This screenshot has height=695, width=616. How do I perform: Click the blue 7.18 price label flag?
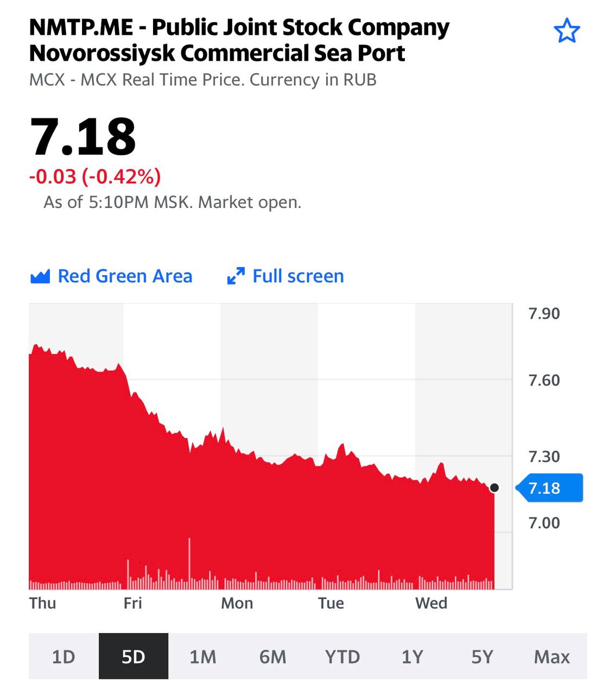coord(548,488)
